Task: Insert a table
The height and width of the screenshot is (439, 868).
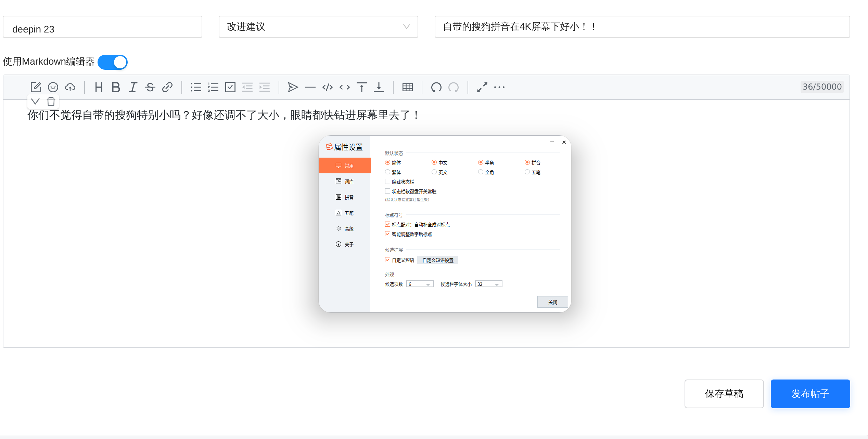Action: (408, 87)
